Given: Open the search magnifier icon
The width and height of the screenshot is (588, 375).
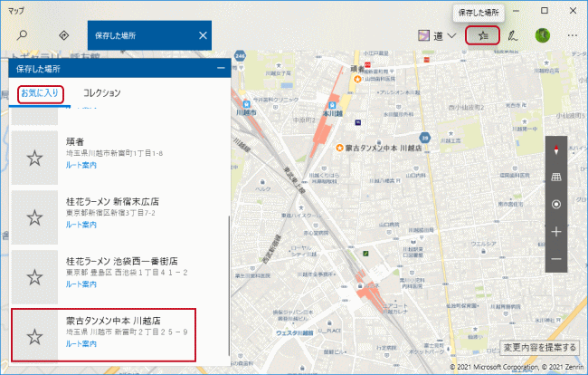Looking at the screenshot, I should [22, 35].
